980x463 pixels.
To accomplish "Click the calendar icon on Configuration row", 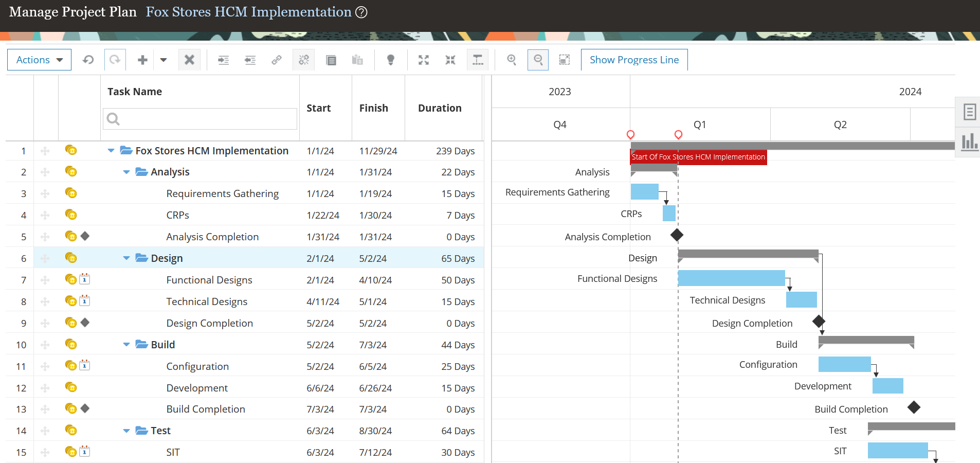I will point(85,365).
